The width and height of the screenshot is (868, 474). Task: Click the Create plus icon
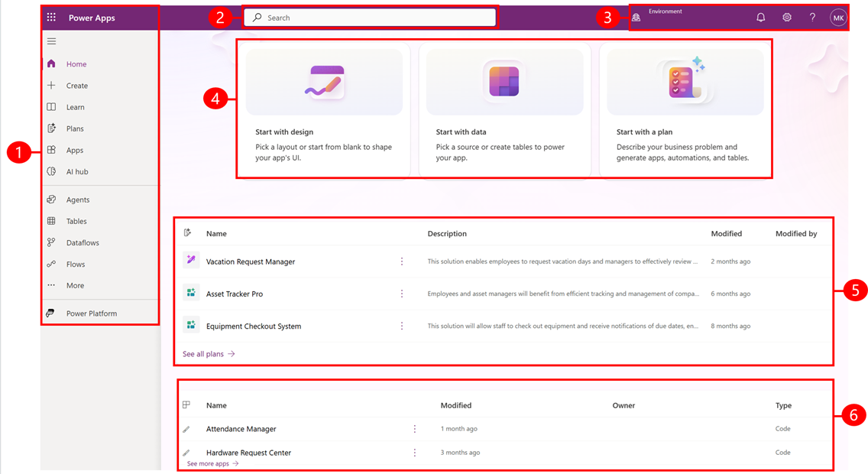tap(51, 86)
